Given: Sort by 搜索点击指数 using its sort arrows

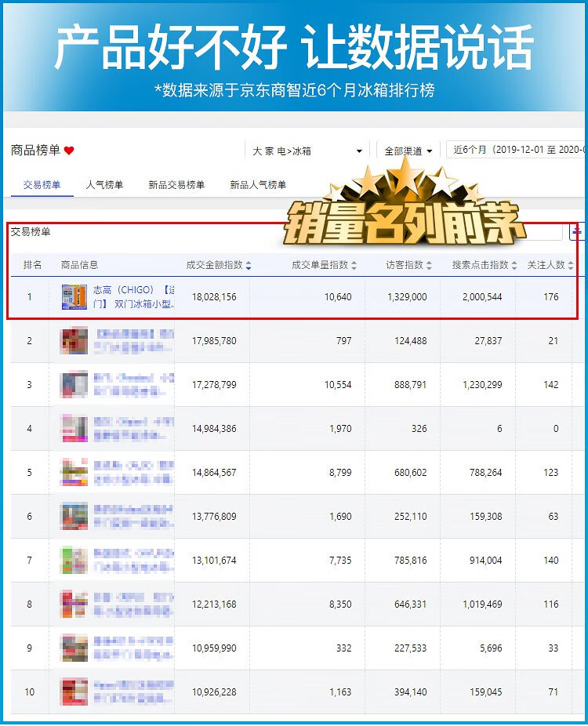Looking at the screenshot, I should 514,266.
